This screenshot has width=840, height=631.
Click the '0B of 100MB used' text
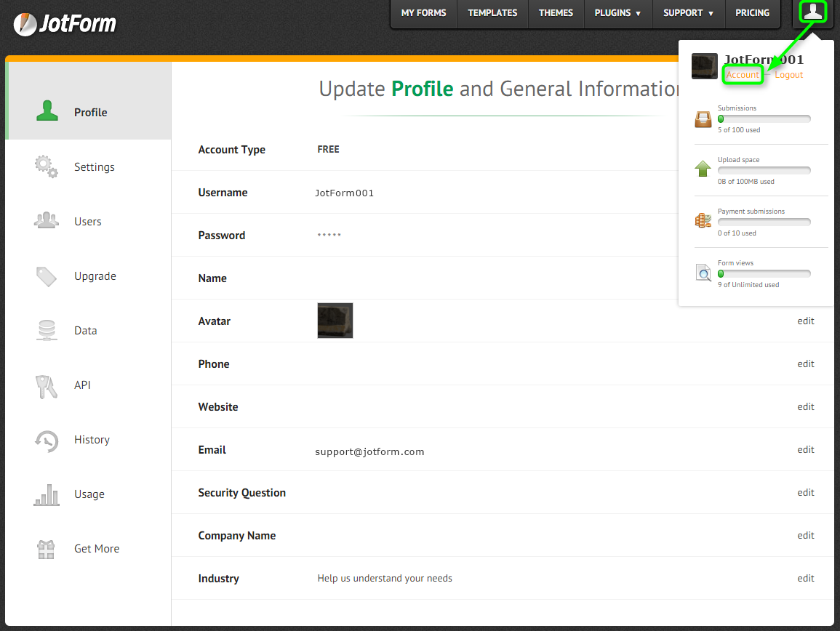tap(745, 182)
